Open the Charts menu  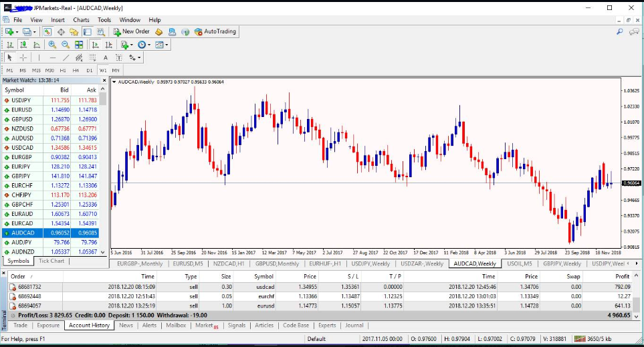81,20
